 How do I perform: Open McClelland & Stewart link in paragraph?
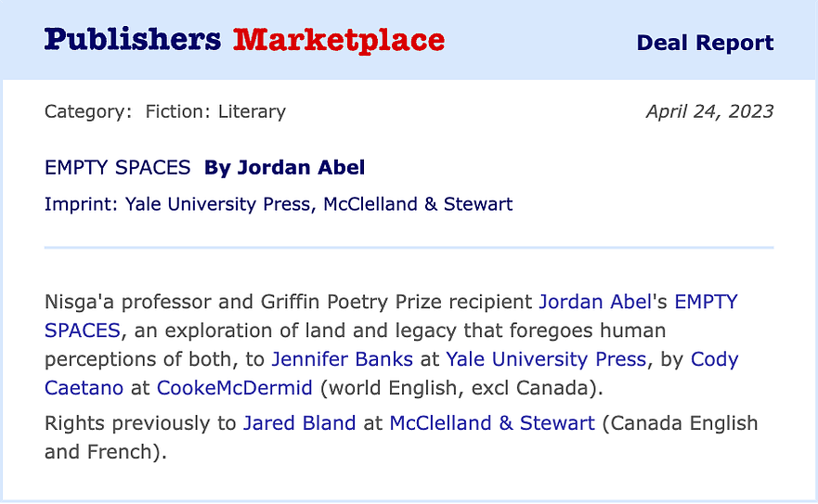point(492,422)
